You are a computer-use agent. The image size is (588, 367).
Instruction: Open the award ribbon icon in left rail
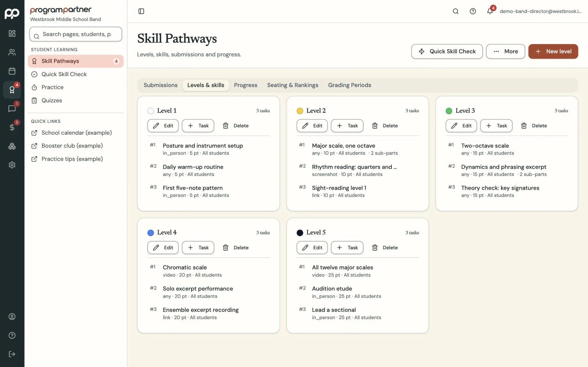[12, 90]
